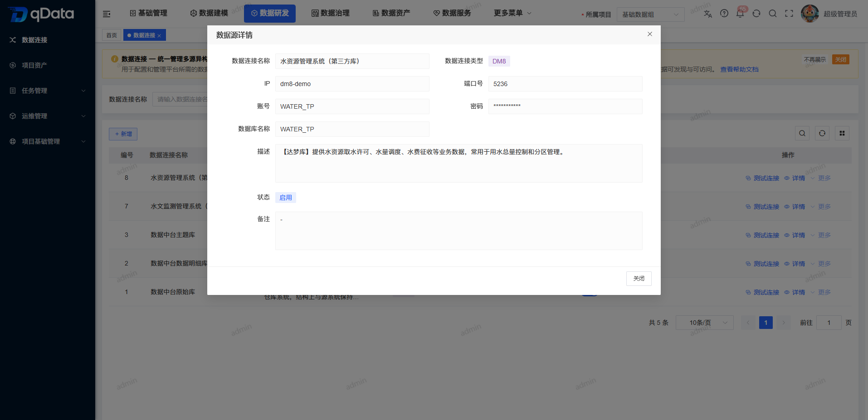Screen dimensions: 868x420
Task: Expand 更多 for 水资源管理系统 row
Action: click(x=821, y=178)
